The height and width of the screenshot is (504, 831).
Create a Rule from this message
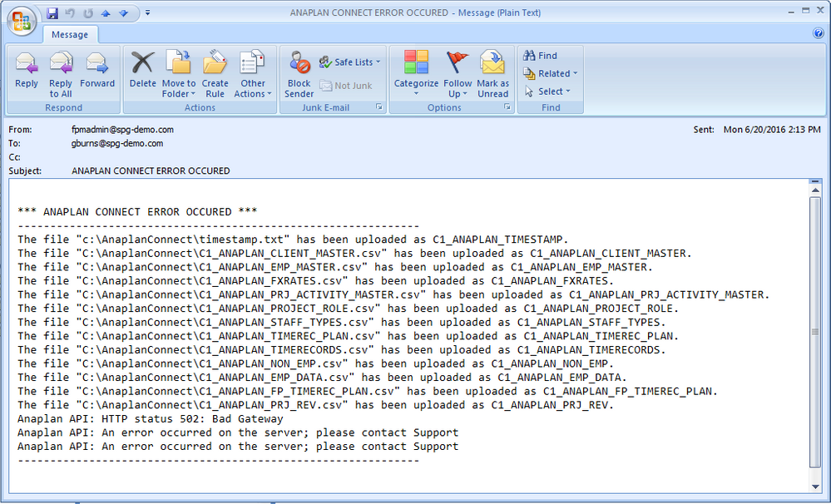point(215,74)
